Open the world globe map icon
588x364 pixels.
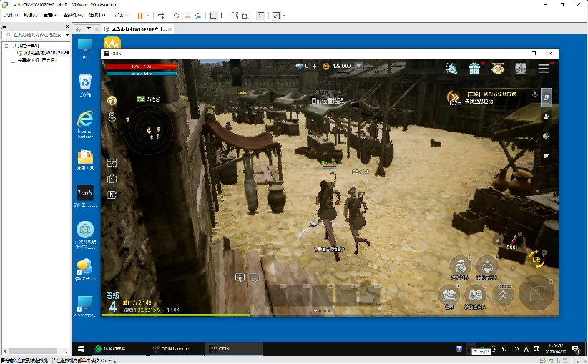click(x=112, y=100)
